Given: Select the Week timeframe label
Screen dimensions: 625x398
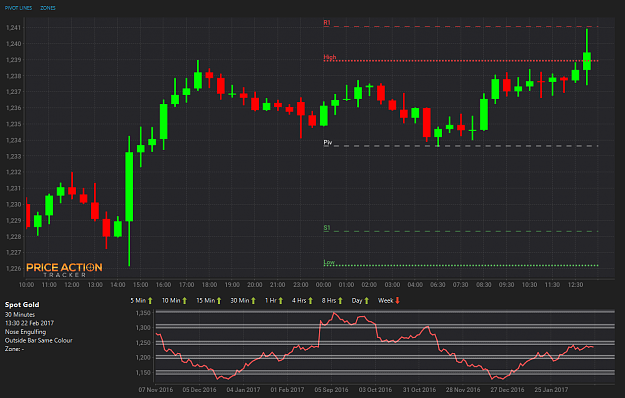Looking at the screenshot, I should (x=385, y=301).
